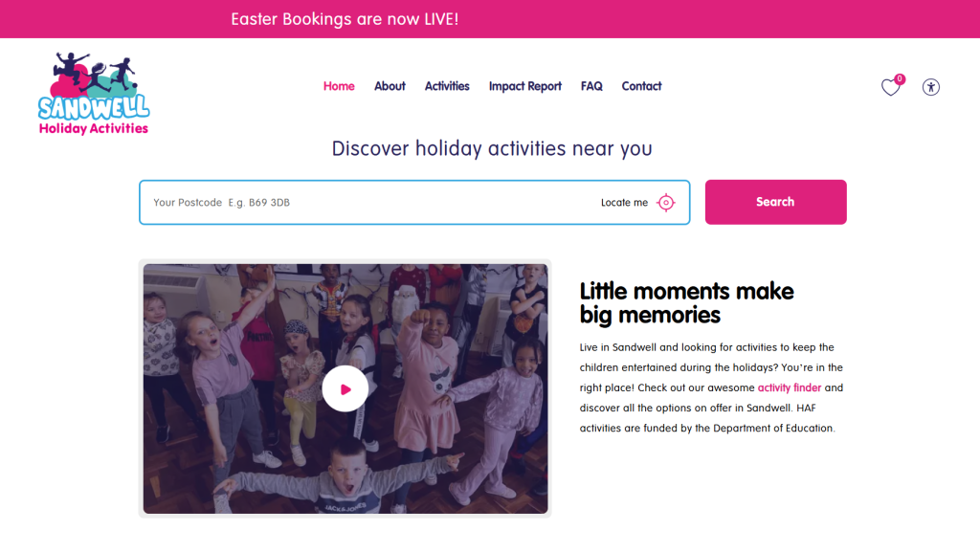The height and width of the screenshot is (553, 980).
Task: Open the Impact Report page
Action: [525, 86]
